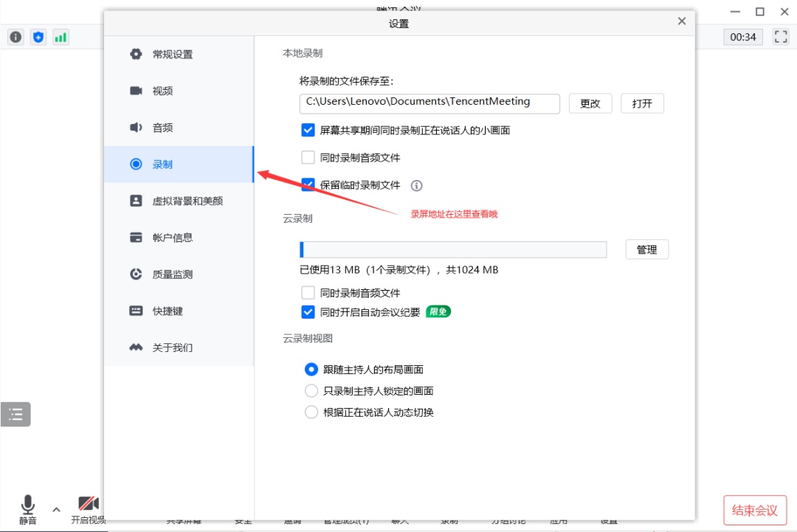Click the meeting info icon
Screen dimensions: 797x532
(x=15, y=37)
